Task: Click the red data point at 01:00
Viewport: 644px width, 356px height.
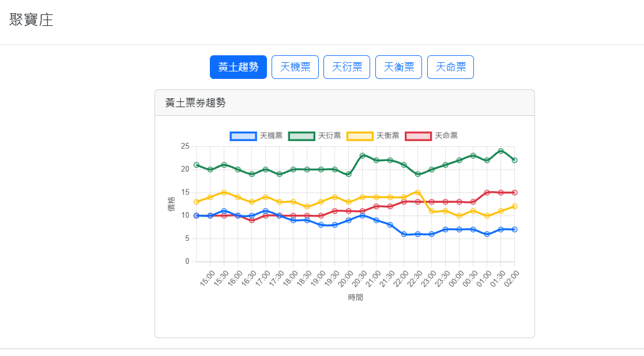Action: (487, 192)
